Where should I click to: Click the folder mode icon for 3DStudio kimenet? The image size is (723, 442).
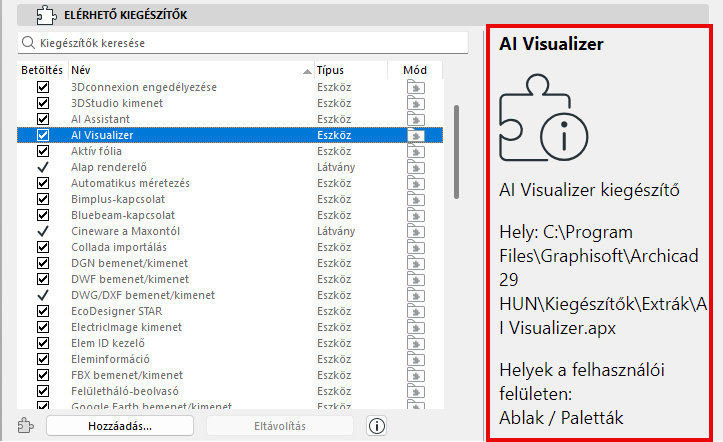[x=416, y=103]
